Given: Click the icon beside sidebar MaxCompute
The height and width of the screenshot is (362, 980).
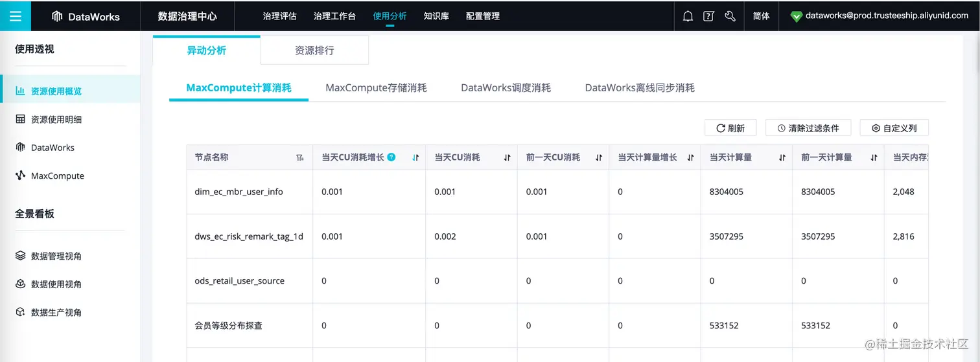Looking at the screenshot, I should (x=20, y=175).
